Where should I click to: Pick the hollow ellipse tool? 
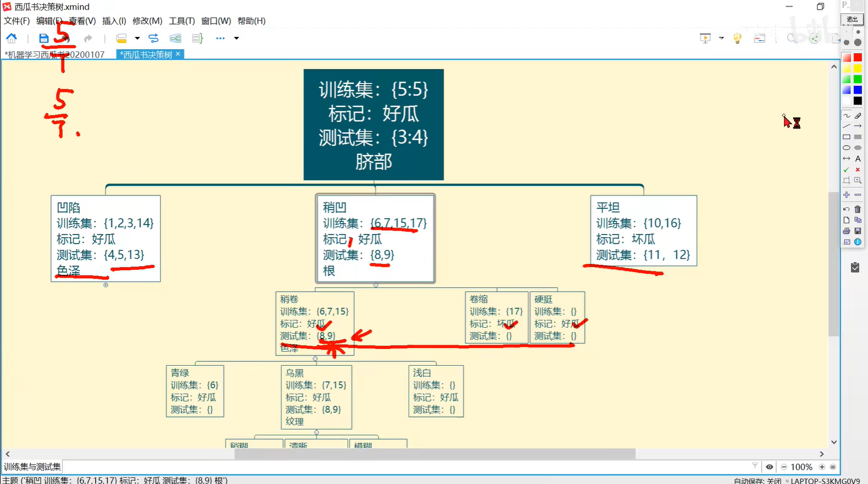coord(847,148)
